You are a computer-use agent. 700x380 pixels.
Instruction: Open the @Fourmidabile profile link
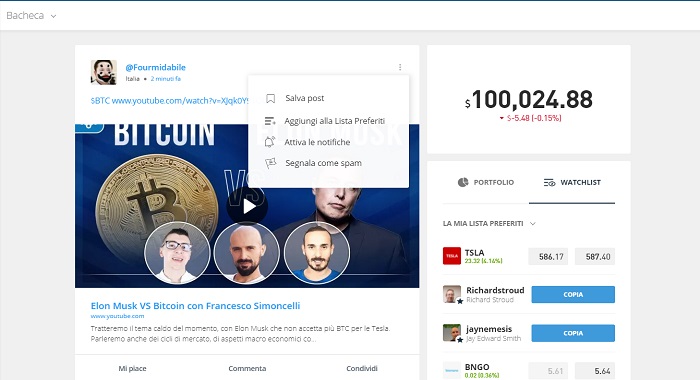155,67
